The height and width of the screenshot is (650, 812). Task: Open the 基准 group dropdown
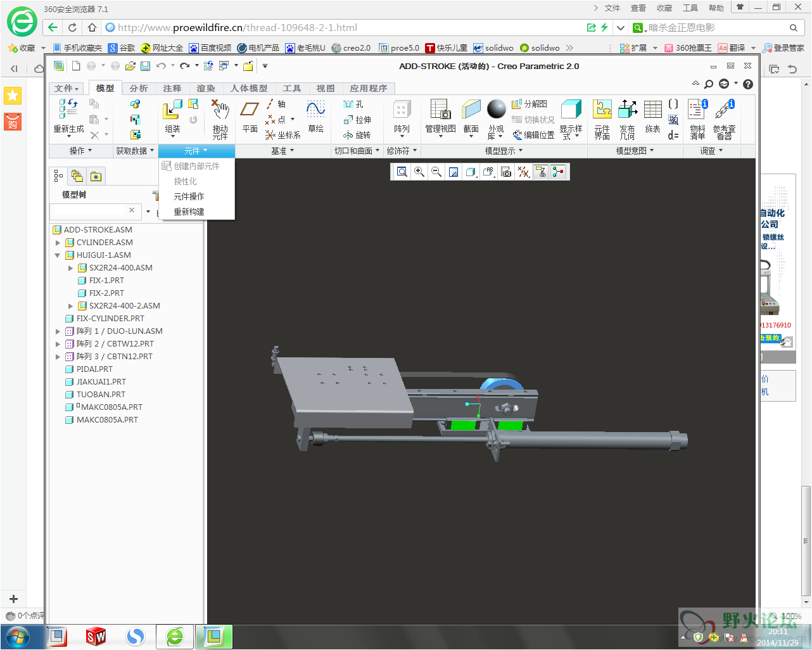tap(282, 151)
